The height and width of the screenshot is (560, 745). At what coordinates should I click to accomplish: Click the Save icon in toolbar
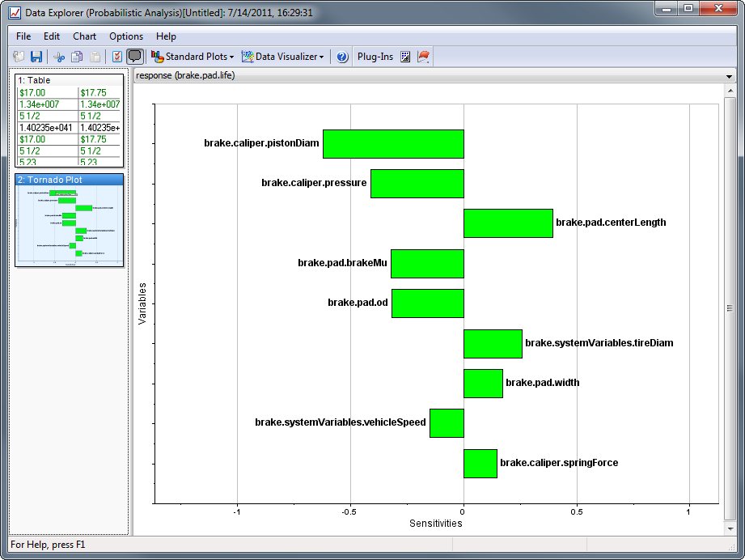click(x=36, y=57)
